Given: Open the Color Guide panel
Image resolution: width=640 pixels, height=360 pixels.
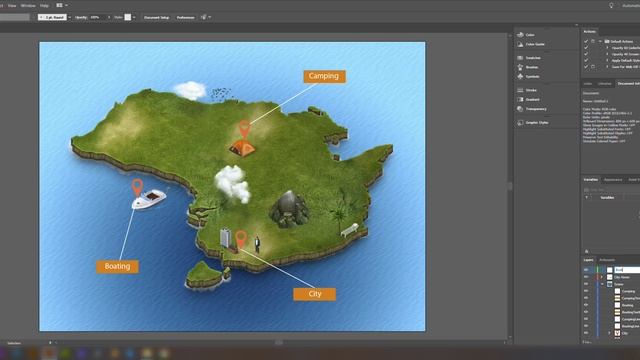Looking at the screenshot, I should 531,44.
